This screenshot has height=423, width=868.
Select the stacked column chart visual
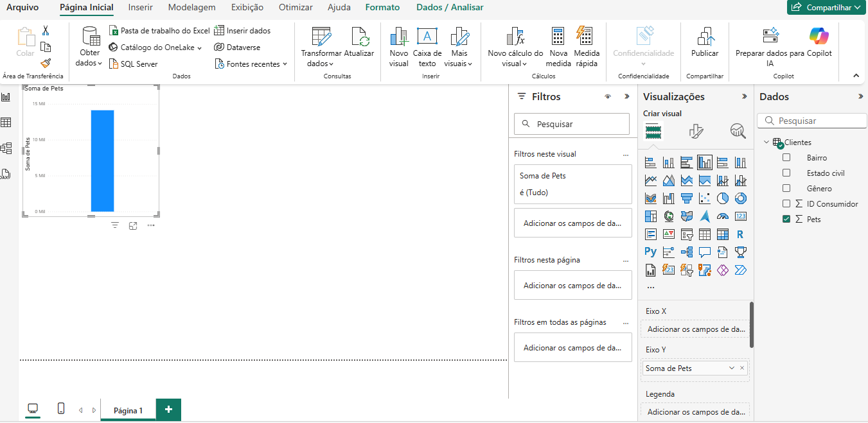(x=669, y=162)
